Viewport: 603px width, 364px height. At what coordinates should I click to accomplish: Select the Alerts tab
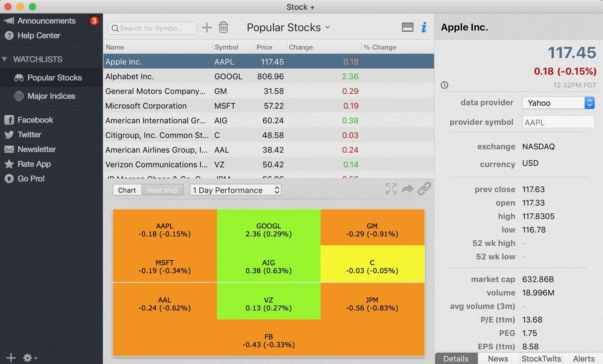584,358
